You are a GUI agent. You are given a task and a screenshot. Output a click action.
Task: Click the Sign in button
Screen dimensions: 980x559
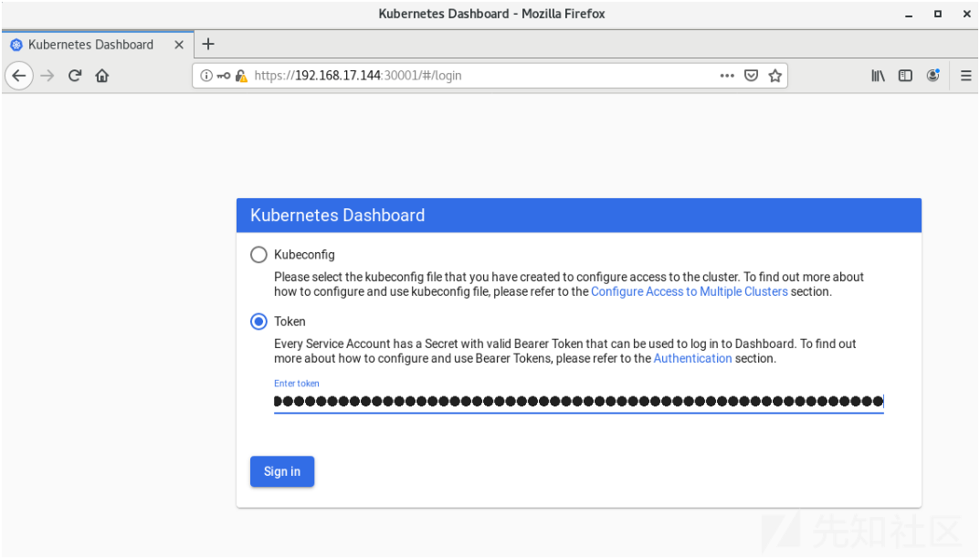point(282,471)
